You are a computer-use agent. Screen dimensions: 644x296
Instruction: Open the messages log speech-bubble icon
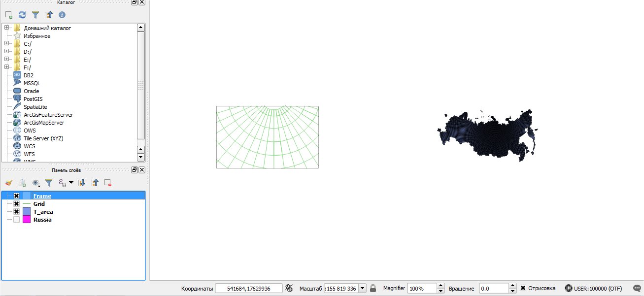click(x=637, y=288)
